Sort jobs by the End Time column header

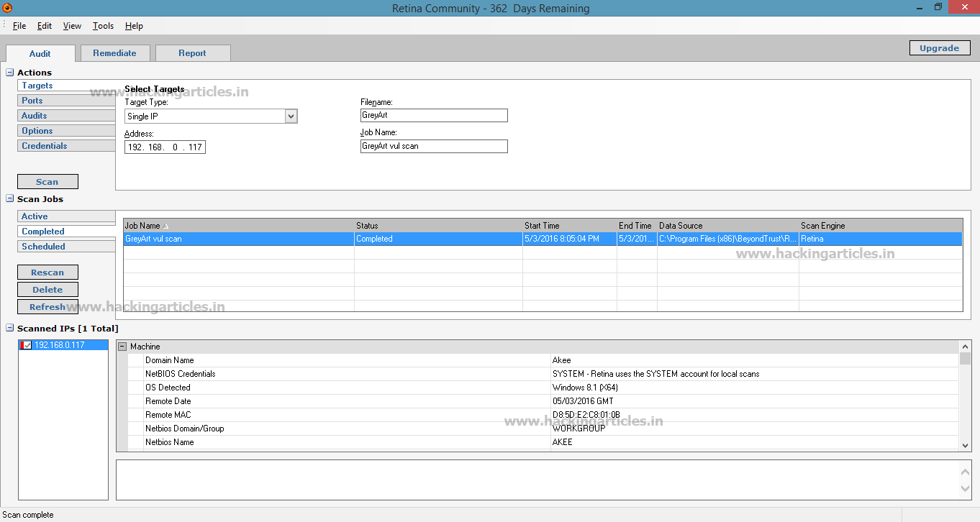pos(637,226)
